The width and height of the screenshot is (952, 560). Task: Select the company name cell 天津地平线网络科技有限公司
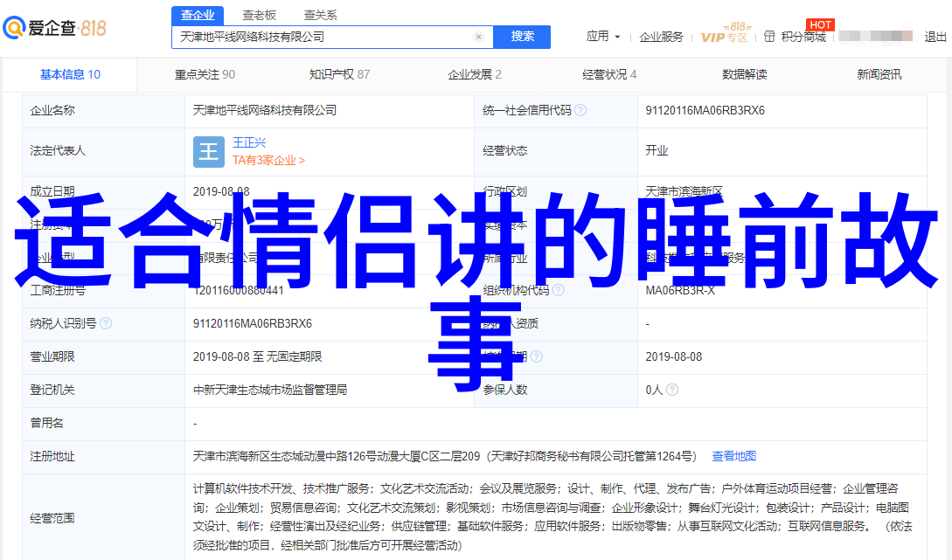pyautogui.click(x=265, y=110)
